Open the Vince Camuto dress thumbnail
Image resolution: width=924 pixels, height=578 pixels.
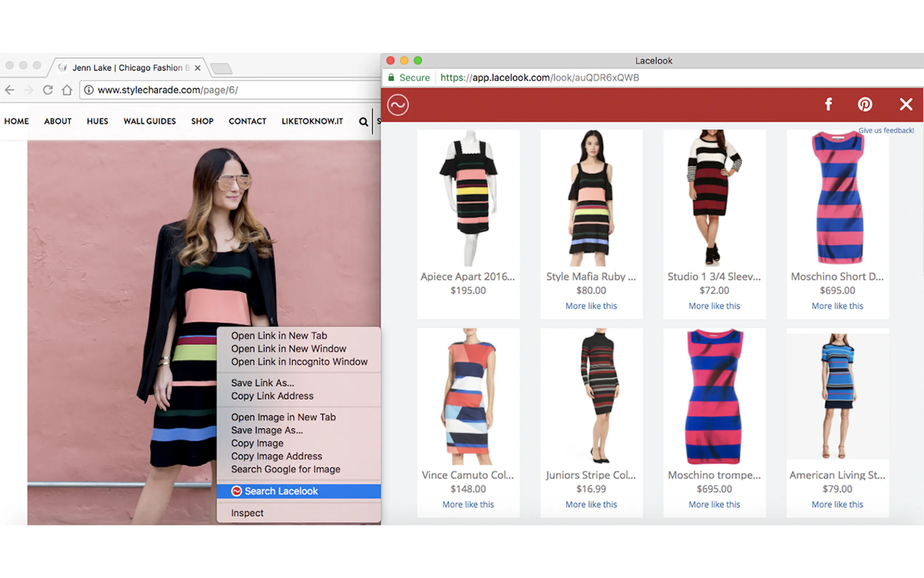(x=468, y=396)
